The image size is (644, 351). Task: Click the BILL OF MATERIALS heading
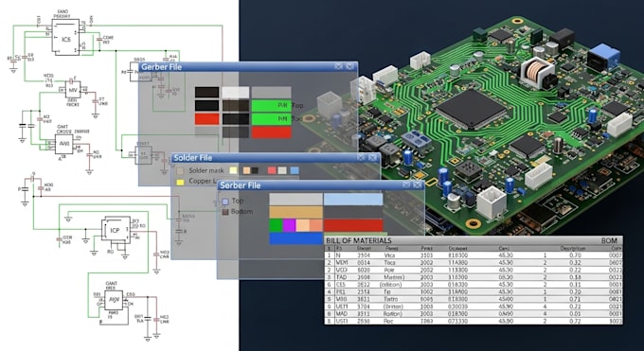tap(359, 240)
